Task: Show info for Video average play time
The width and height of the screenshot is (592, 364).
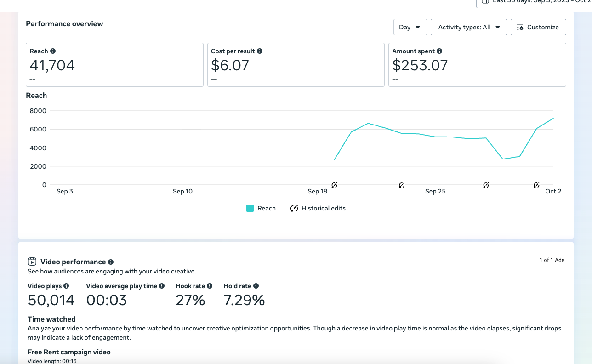Action: tap(162, 286)
